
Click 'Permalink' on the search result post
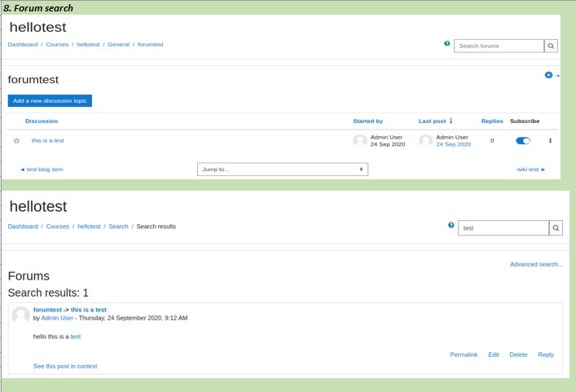(464, 355)
